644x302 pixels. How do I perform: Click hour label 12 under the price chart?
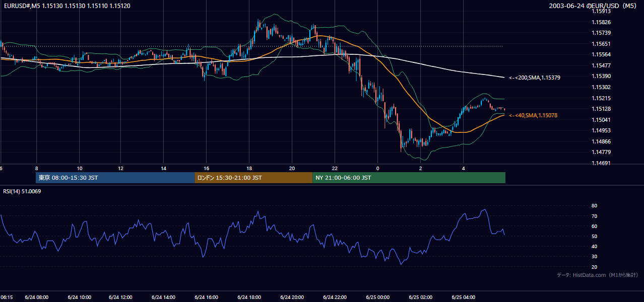pyautogui.click(x=121, y=168)
